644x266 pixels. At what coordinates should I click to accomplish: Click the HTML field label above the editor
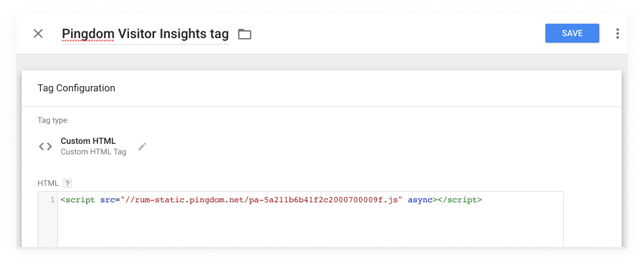pos(48,183)
